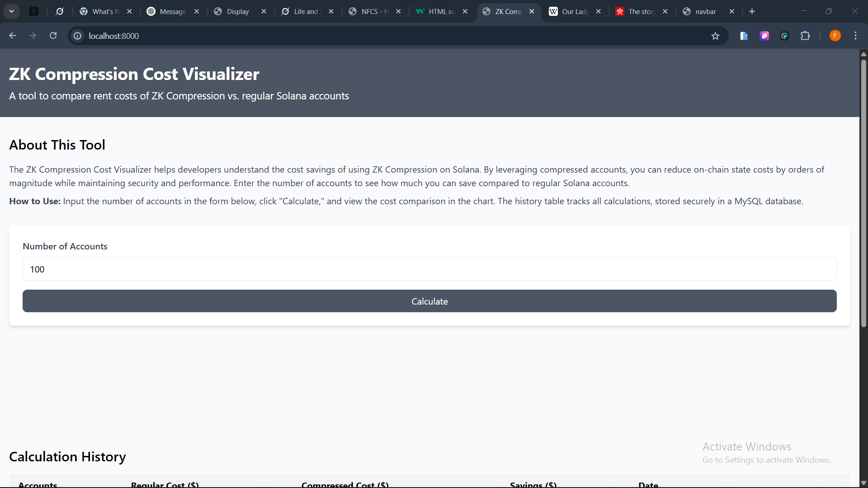Close the Life and tab
Image resolution: width=868 pixels, height=488 pixels.
tap(331, 11)
